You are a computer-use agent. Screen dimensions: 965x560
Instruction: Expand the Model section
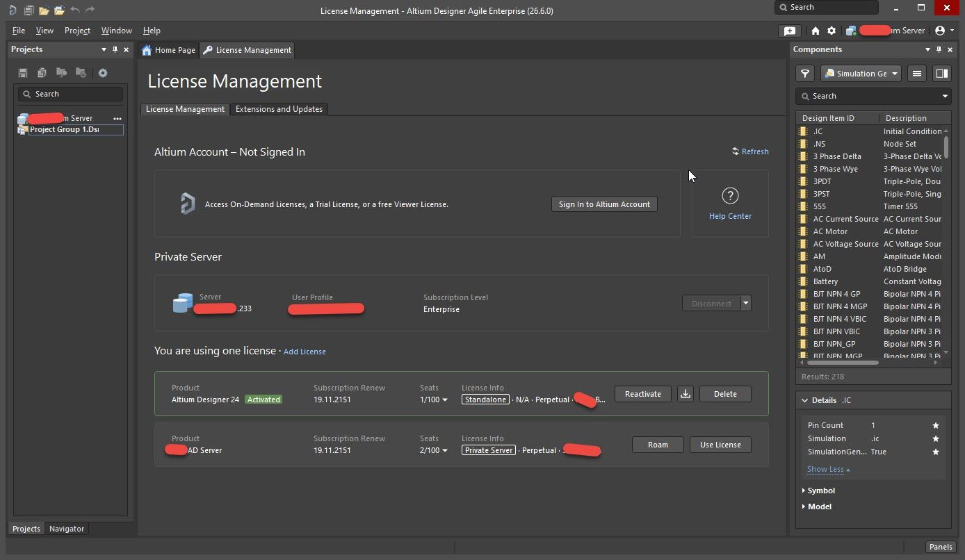(x=804, y=507)
